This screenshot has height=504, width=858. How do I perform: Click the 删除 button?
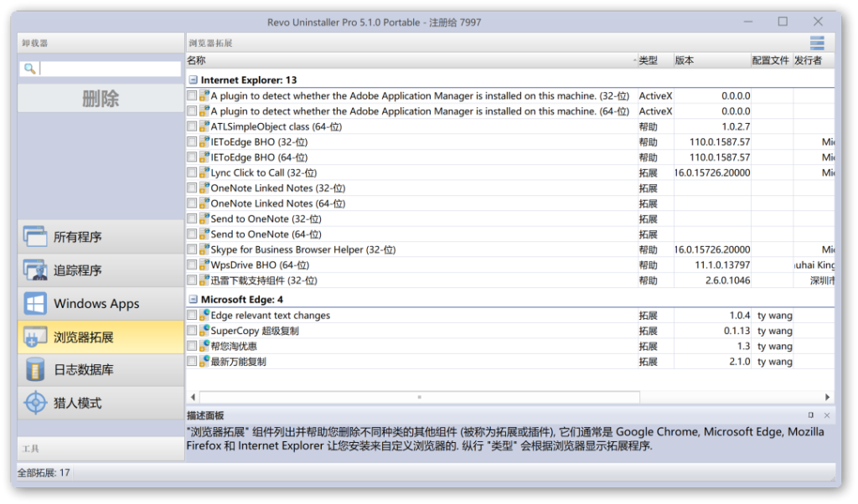[x=101, y=99]
